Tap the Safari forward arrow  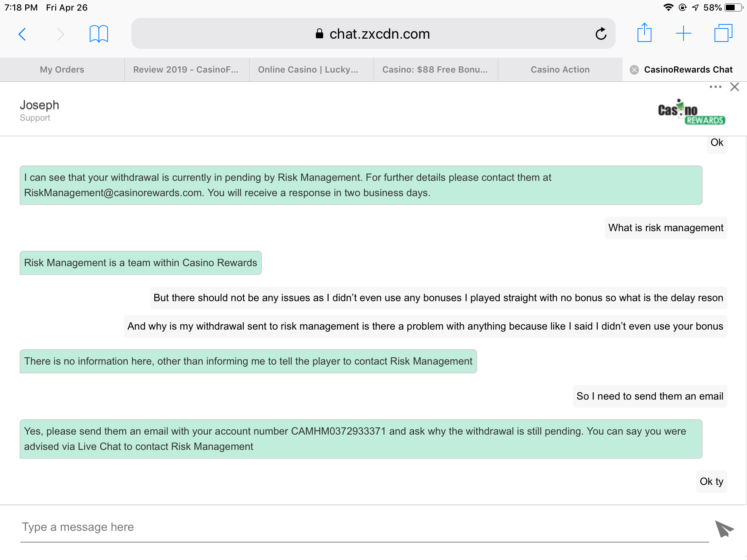point(61,34)
